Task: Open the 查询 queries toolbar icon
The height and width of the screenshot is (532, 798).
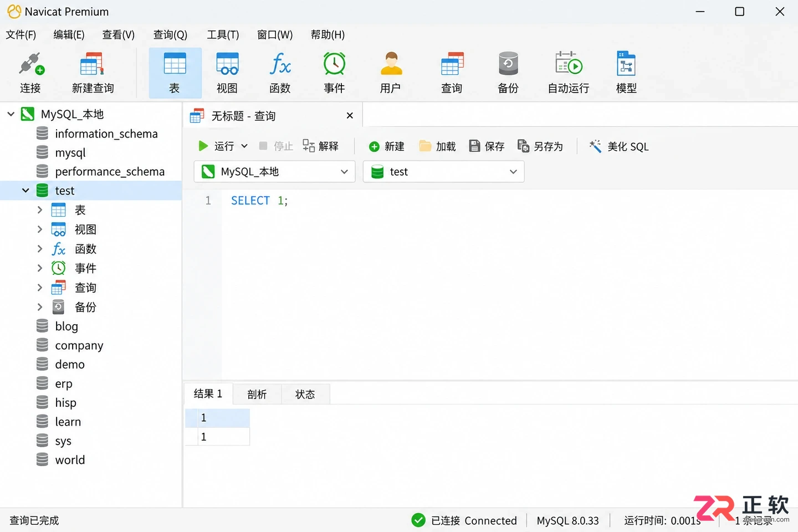Action: coord(452,73)
